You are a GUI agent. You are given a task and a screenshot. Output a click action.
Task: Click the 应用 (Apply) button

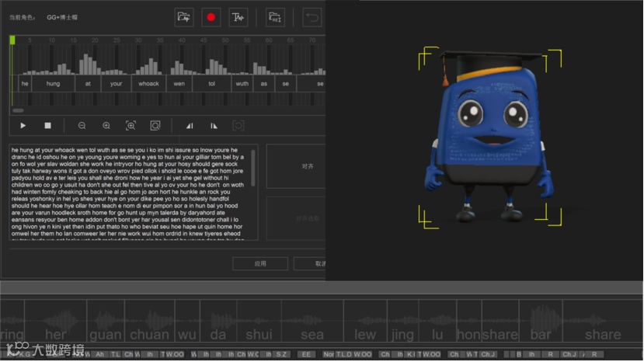(260, 263)
